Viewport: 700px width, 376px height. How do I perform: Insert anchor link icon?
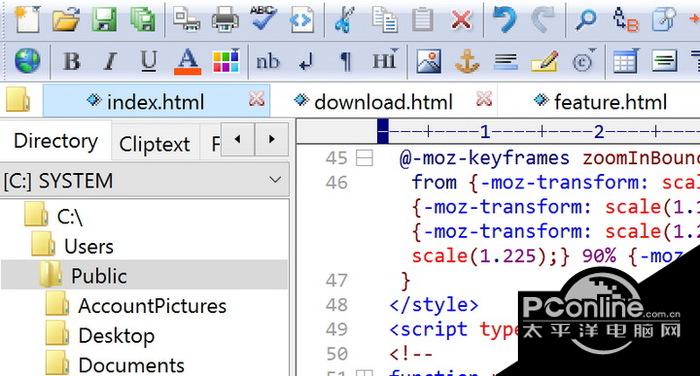(x=467, y=61)
